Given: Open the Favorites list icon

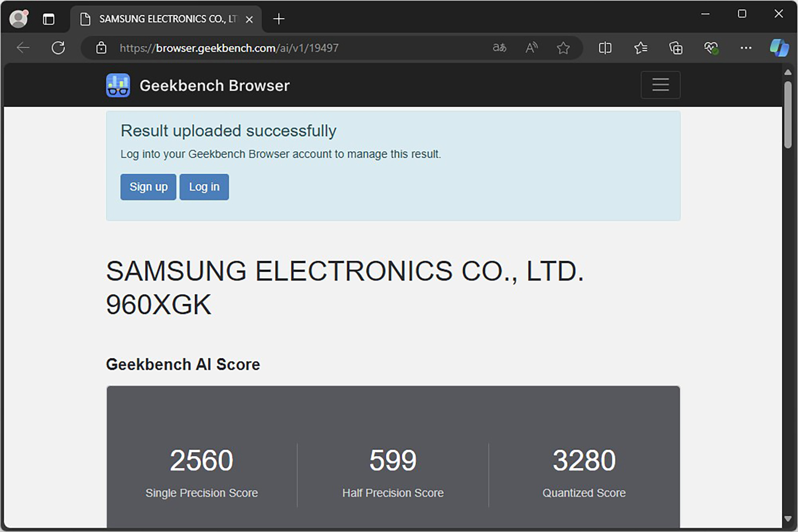Looking at the screenshot, I should click(640, 48).
